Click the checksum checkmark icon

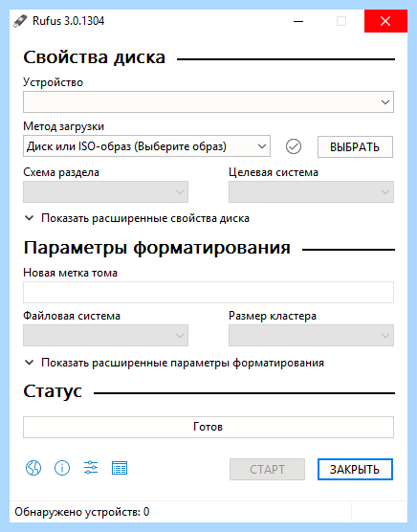point(294,146)
